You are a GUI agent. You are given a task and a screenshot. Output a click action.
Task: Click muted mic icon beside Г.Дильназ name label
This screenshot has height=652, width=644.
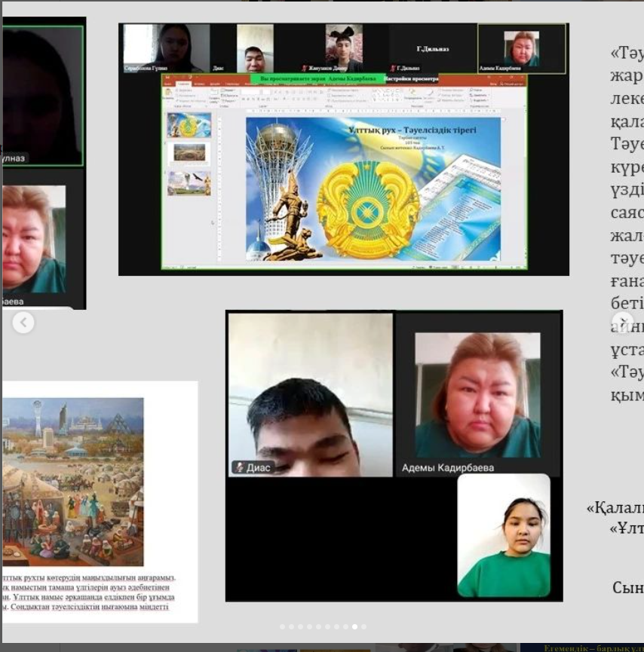point(393,69)
